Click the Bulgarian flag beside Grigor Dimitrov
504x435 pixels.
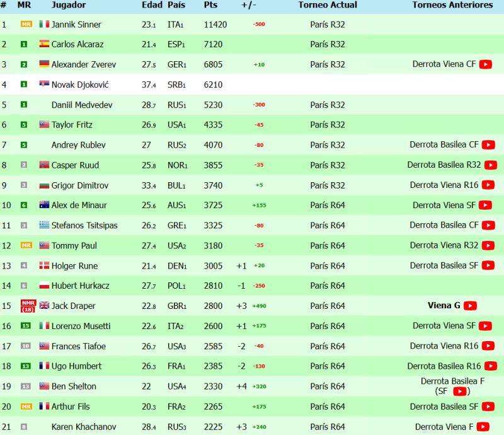[44, 185]
